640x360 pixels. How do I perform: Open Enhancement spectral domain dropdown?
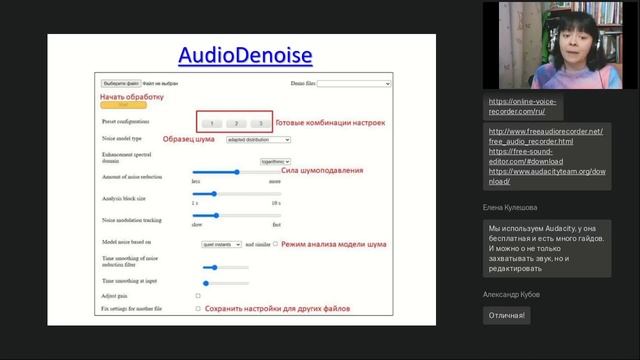click(x=276, y=162)
